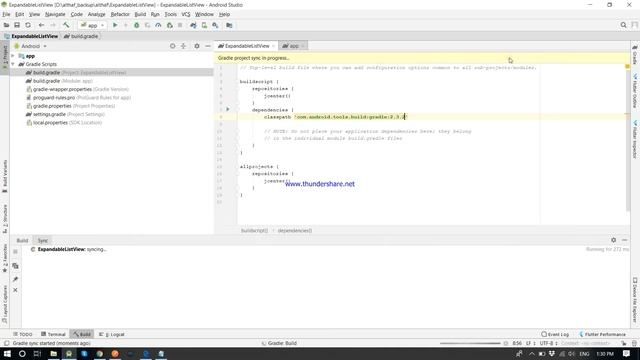
Task: Click the build.gradle breadcrumb in navigation bar
Action: coord(81,36)
